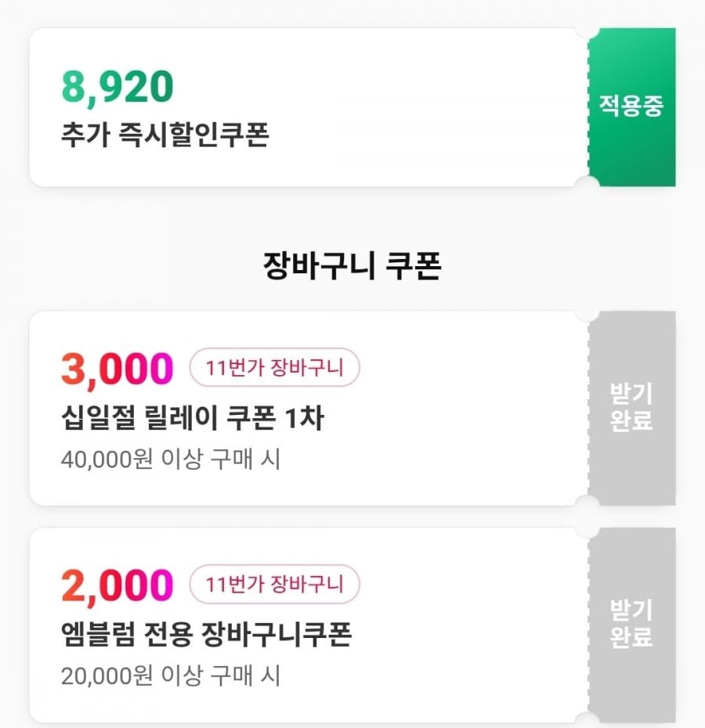Click the dashed tear line on 2,000 coupon
This screenshot has width=705, height=728.
coord(588,624)
